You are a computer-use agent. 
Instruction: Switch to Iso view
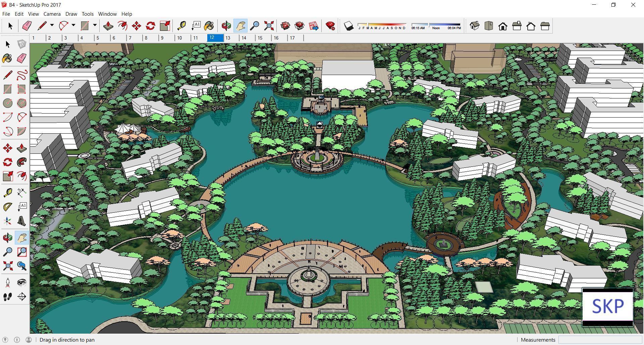click(x=474, y=26)
